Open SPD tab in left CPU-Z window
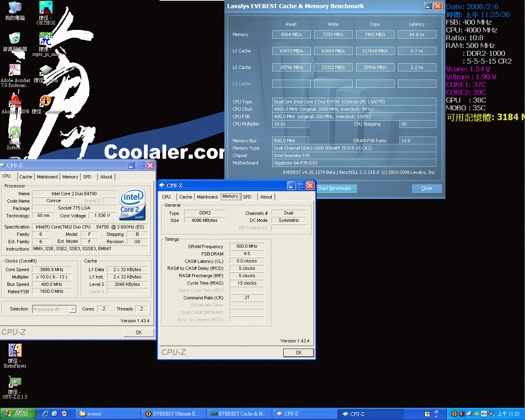This screenshot has height=420, width=525. pyautogui.click(x=87, y=177)
